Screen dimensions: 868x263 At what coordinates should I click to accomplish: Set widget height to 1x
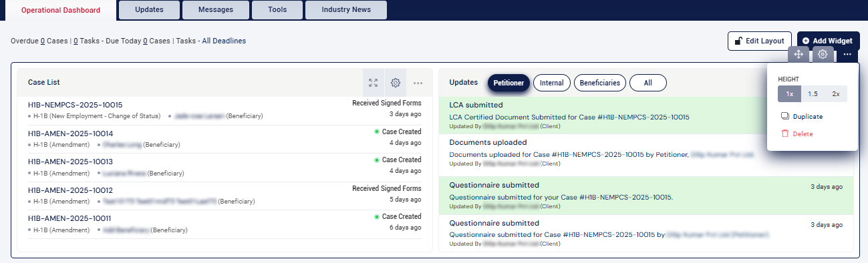click(789, 94)
